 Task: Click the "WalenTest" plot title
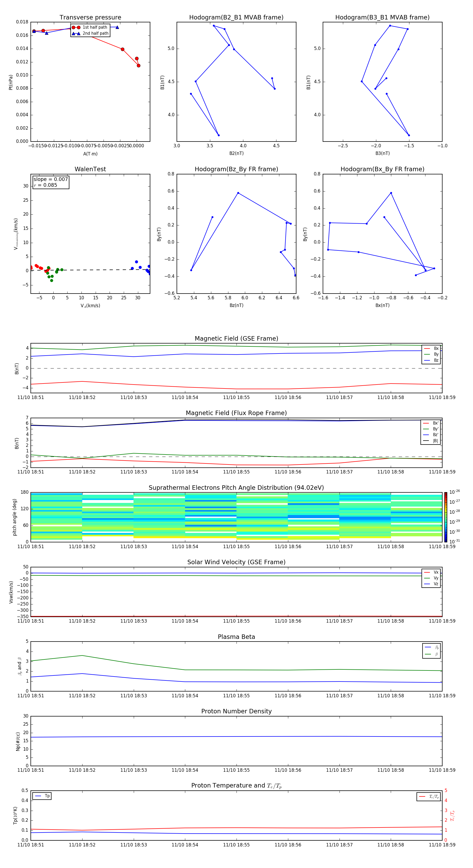click(x=90, y=169)
